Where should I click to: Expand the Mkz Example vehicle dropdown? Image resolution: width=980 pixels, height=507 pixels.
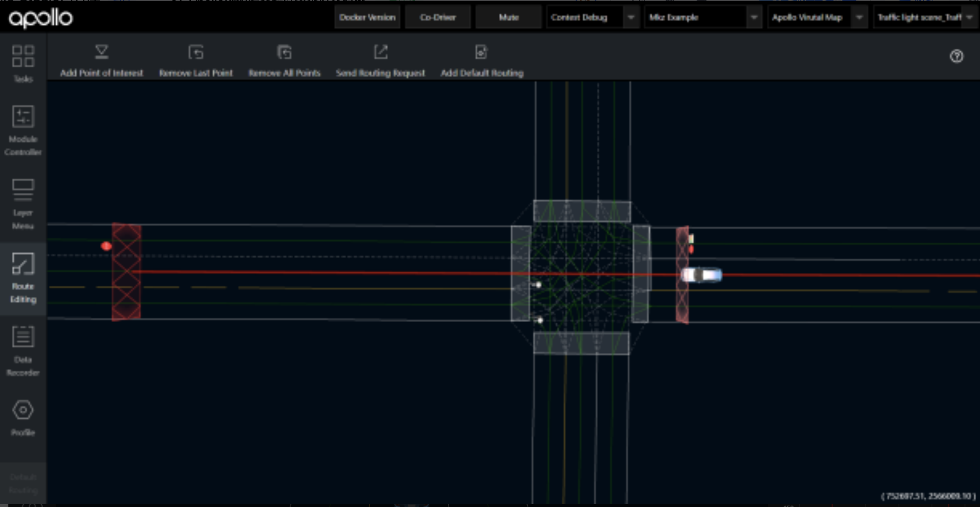tap(754, 18)
